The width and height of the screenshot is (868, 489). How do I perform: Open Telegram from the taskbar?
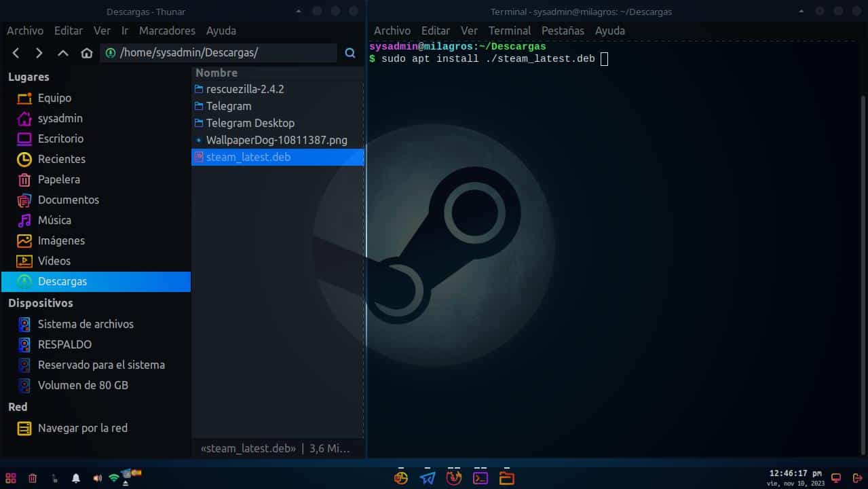[x=427, y=477]
